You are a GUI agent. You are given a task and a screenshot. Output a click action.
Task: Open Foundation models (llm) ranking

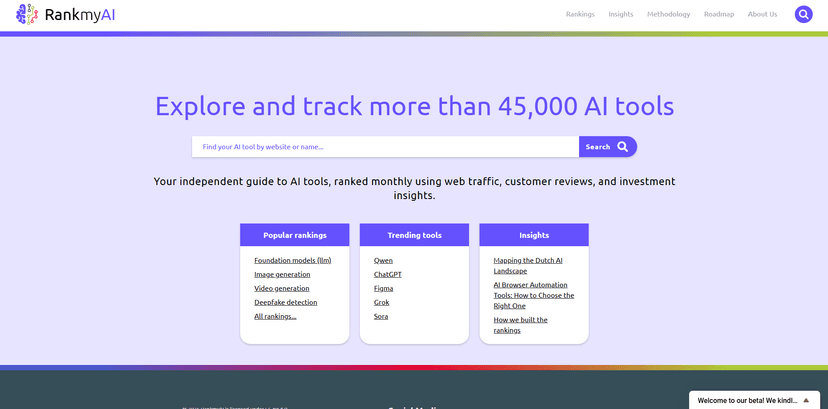(292, 260)
